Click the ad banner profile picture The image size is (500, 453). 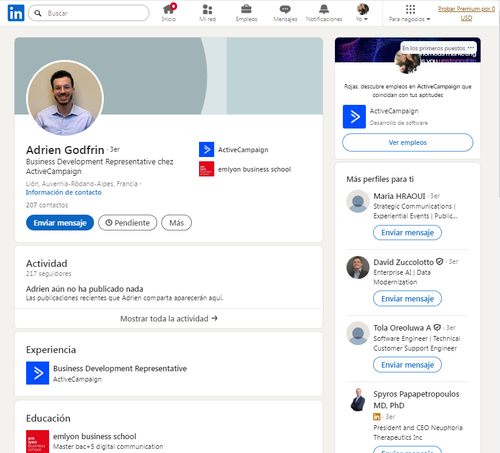tap(407, 62)
